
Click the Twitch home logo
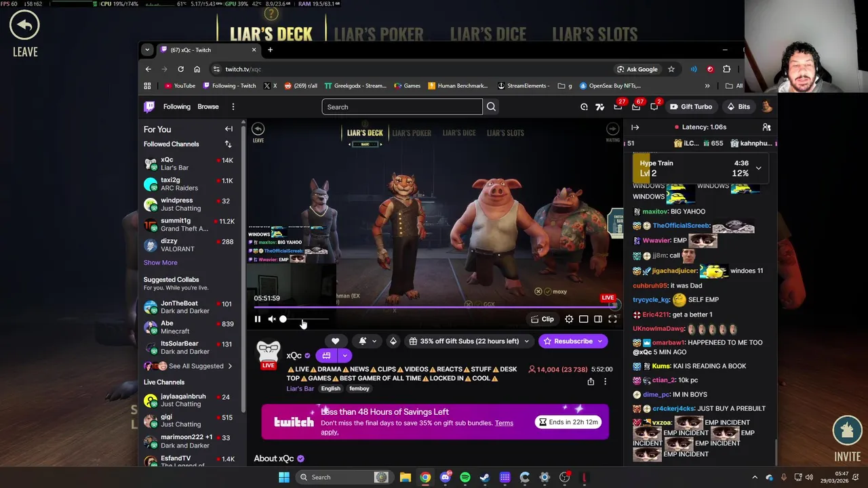click(149, 106)
